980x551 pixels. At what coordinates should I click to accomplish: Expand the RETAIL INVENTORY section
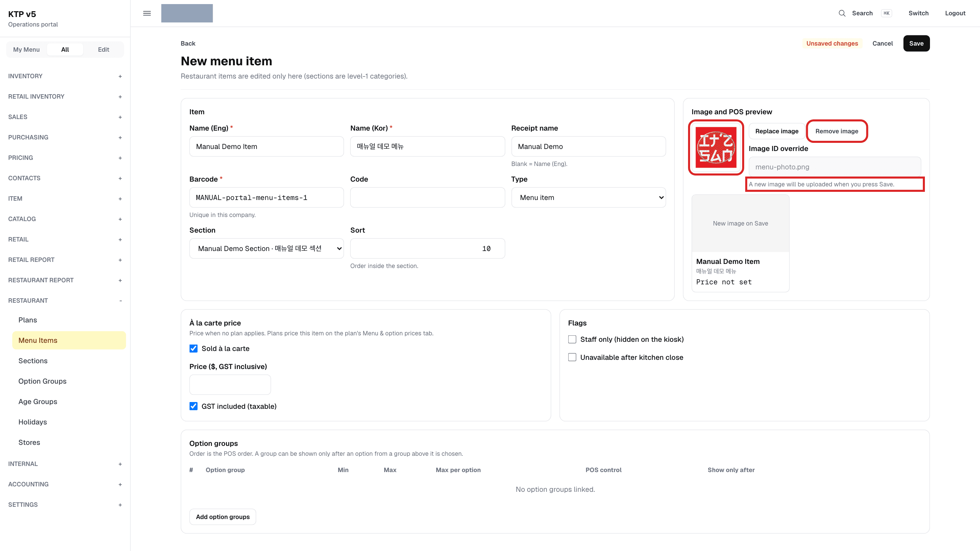65,97
